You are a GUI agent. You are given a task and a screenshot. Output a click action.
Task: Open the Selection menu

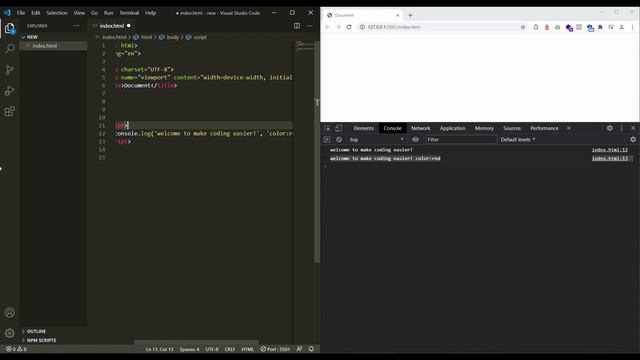pyautogui.click(x=57, y=13)
